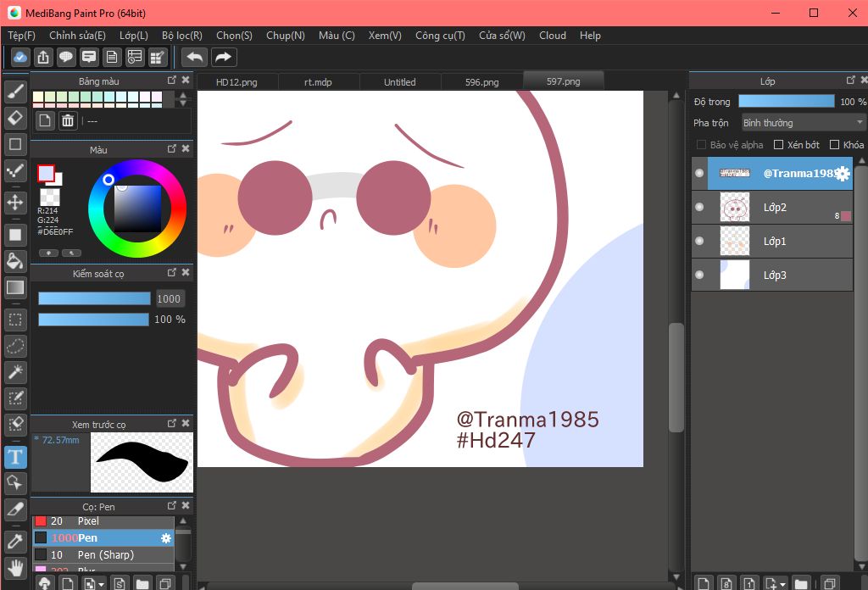868x590 pixels.
Task: Switch to the 596.png tab
Action: [481, 82]
